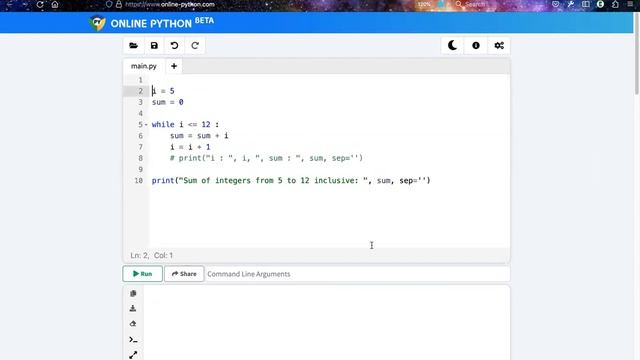Open the terminal prompt icon in the output panel
The image size is (640, 360).
coord(133,340)
